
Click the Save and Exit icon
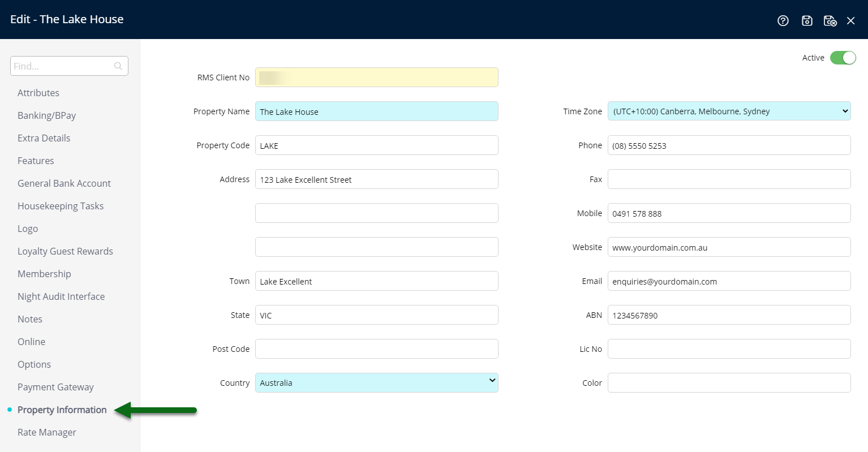(x=830, y=20)
